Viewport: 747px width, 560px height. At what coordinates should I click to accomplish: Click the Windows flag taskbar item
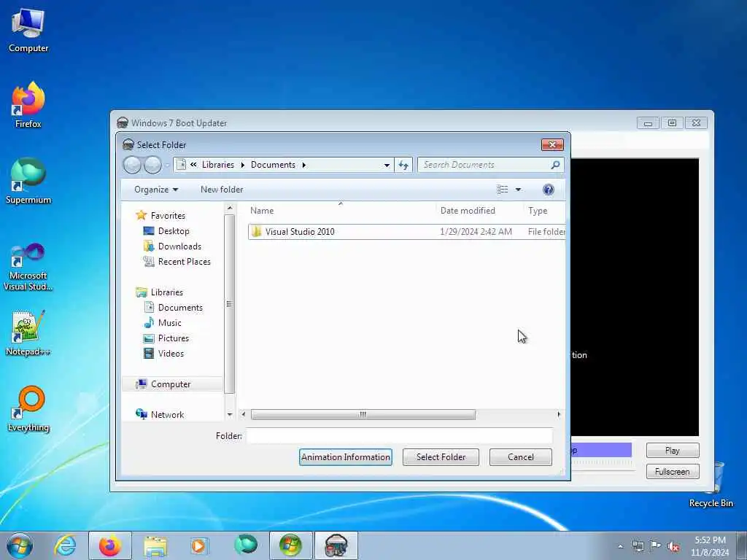click(x=290, y=545)
